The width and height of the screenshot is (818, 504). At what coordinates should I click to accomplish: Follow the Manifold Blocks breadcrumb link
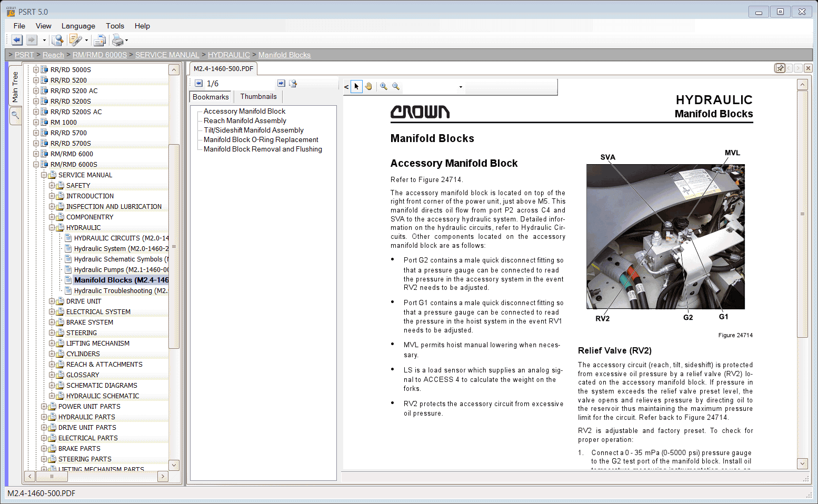tap(284, 55)
